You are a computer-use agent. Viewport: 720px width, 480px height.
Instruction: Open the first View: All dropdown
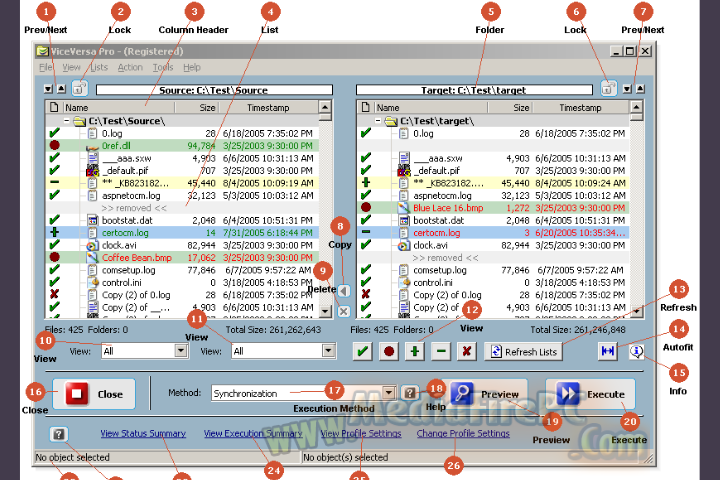point(181,351)
